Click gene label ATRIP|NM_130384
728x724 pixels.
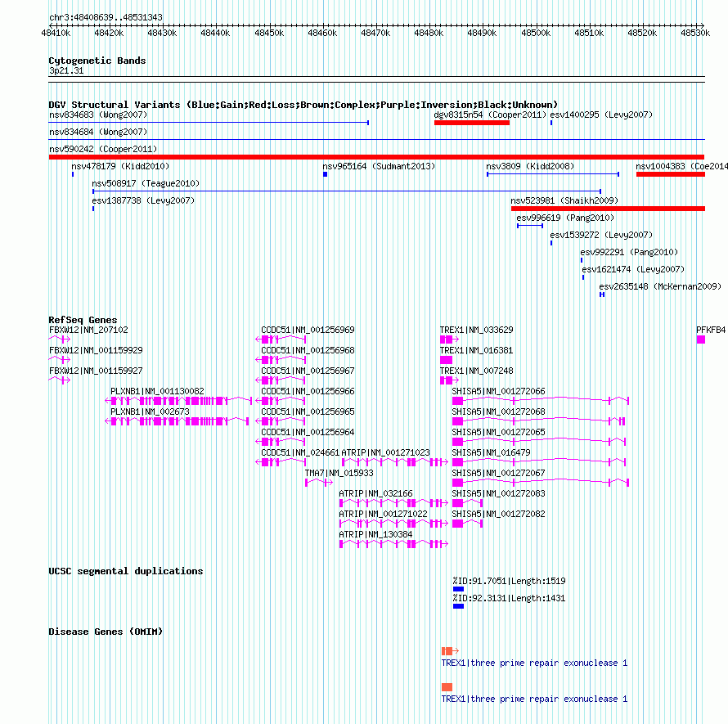coord(375,534)
